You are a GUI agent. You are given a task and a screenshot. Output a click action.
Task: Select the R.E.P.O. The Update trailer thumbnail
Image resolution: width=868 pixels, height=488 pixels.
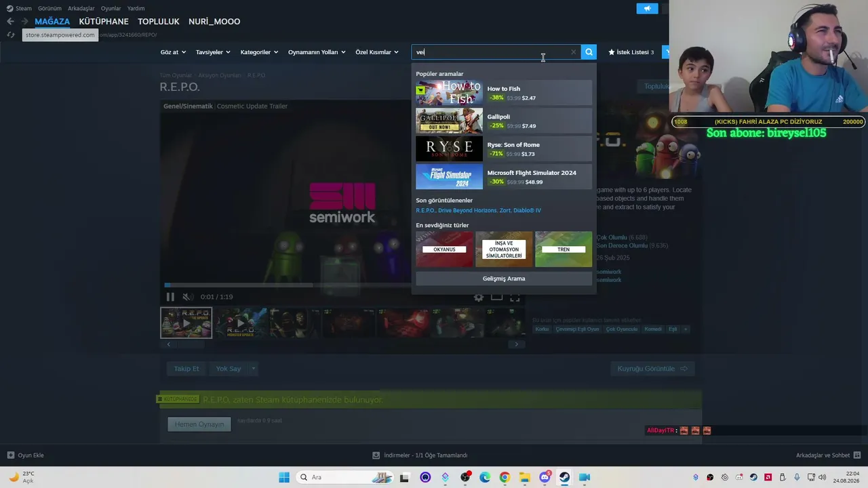[x=186, y=323]
